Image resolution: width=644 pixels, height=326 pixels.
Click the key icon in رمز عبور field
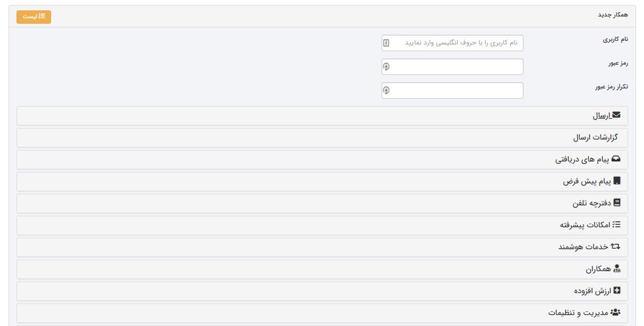pyautogui.click(x=386, y=66)
